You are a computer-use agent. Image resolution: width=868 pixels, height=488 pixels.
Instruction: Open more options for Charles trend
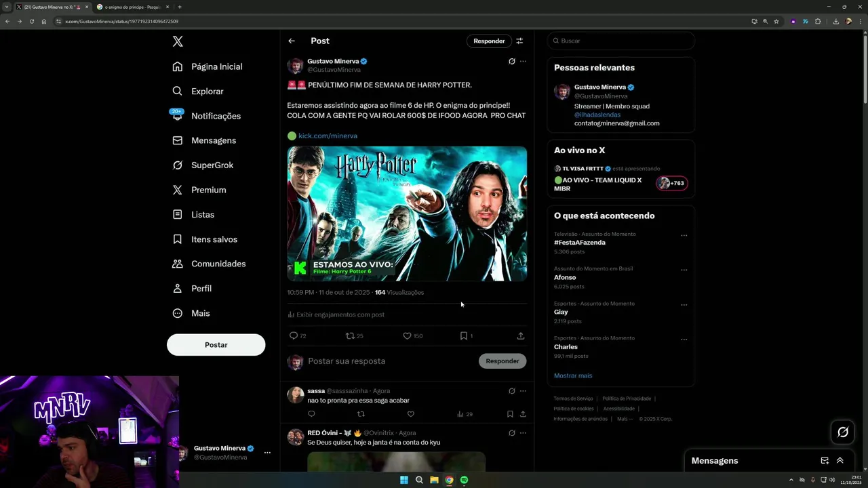pos(684,340)
